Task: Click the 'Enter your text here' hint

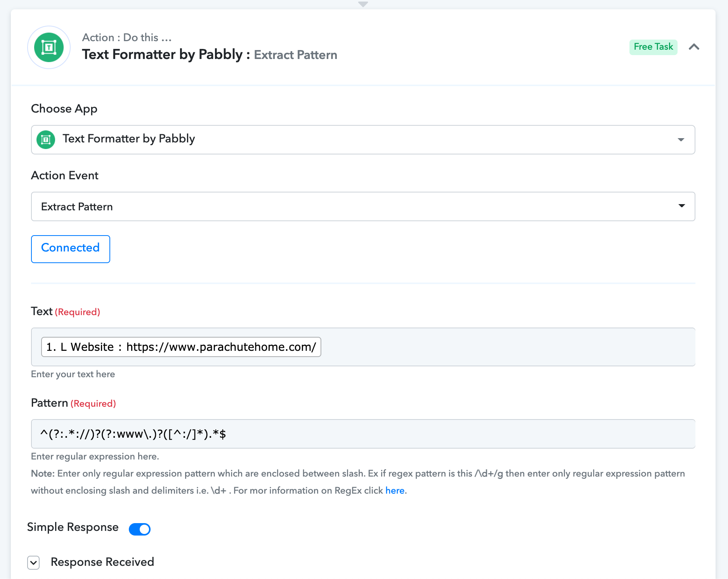Action: point(73,374)
